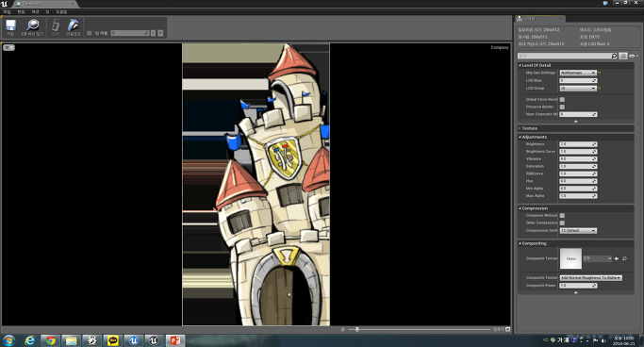
Task: Enable Global Force Resident checkbox
Action: pyautogui.click(x=562, y=99)
